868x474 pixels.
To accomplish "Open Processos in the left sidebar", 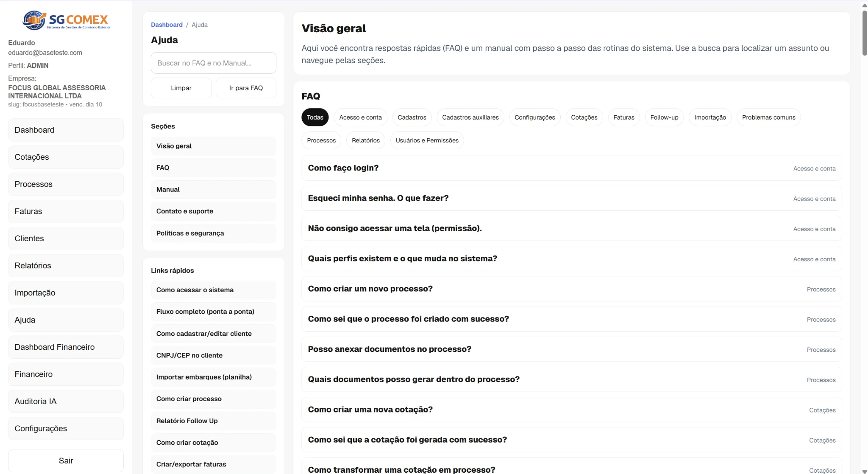I will (66, 184).
